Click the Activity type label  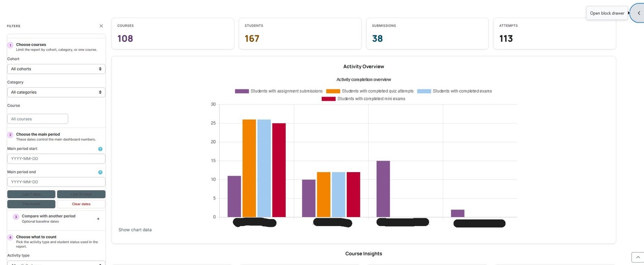tap(18, 255)
